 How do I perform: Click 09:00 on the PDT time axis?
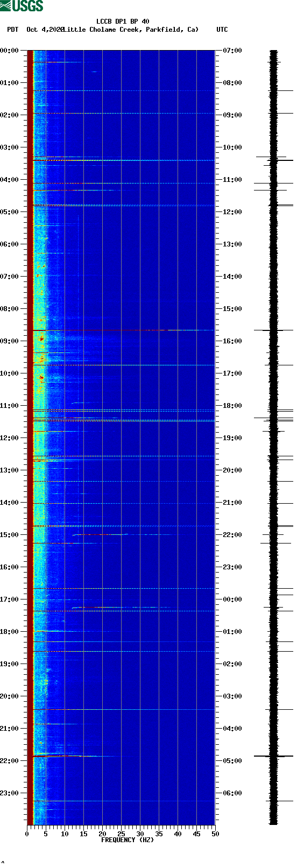[10, 341]
